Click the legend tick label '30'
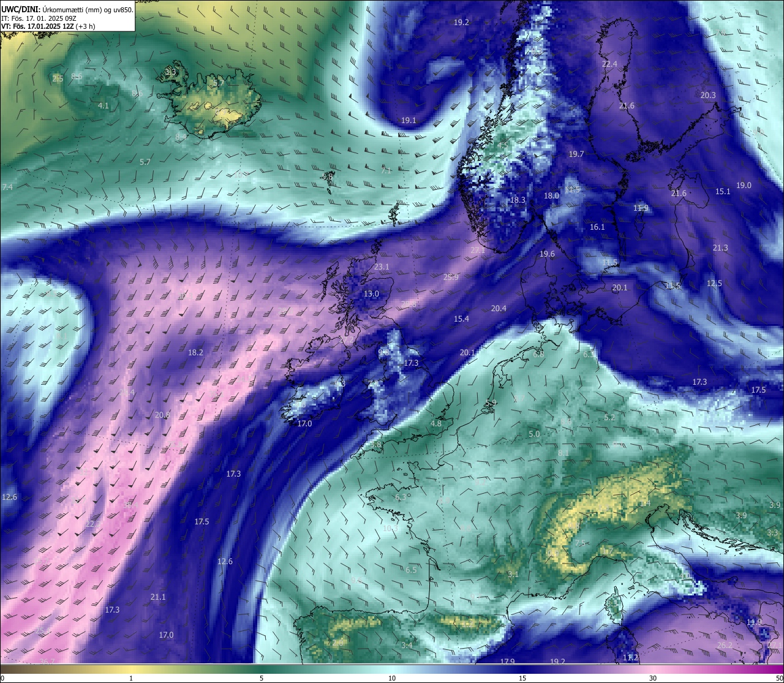This screenshot has width=784, height=683. 653,678
